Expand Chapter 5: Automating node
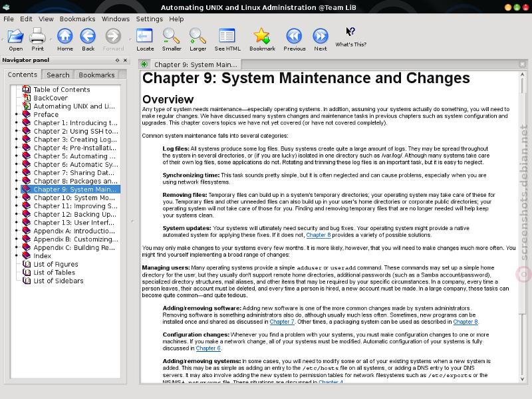Viewport: 532px width, 399px height. pos(16,156)
